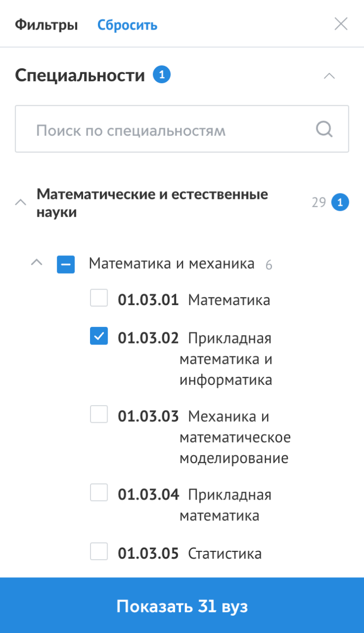The height and width of the screenshot is (633, 364).
Task: Collapse Математические и естественные науки group
Action: tap(21, 202)
